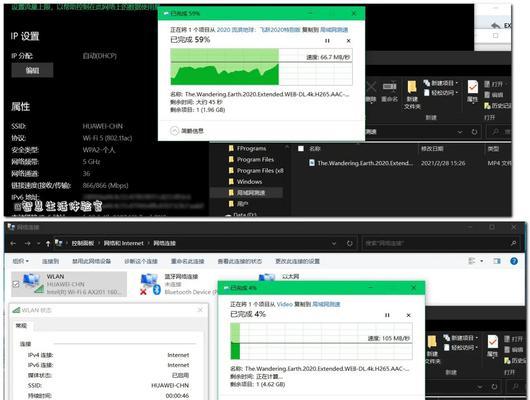Click the 59% transfer speed graph
Screen dimensions: 530x400
tap(261, 67)
